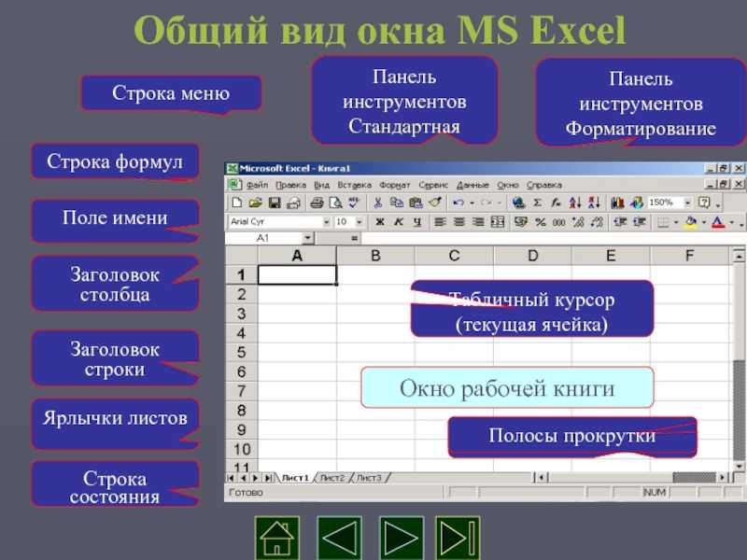Open the Font Color dropdown arrow
This screenshot has width=747, height=560.
[x=732, y=222]
